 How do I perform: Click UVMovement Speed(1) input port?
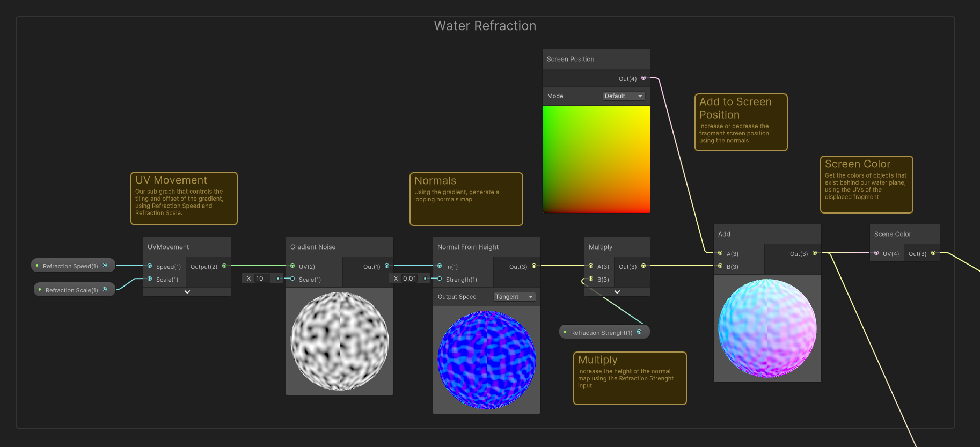click(x=150, y=266)
